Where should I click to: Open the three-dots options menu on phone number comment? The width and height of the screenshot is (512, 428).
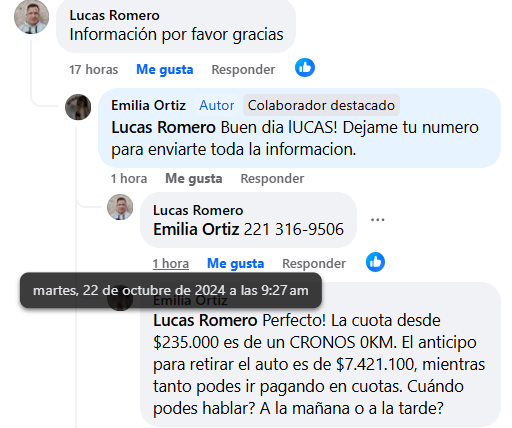coord(378,220)
